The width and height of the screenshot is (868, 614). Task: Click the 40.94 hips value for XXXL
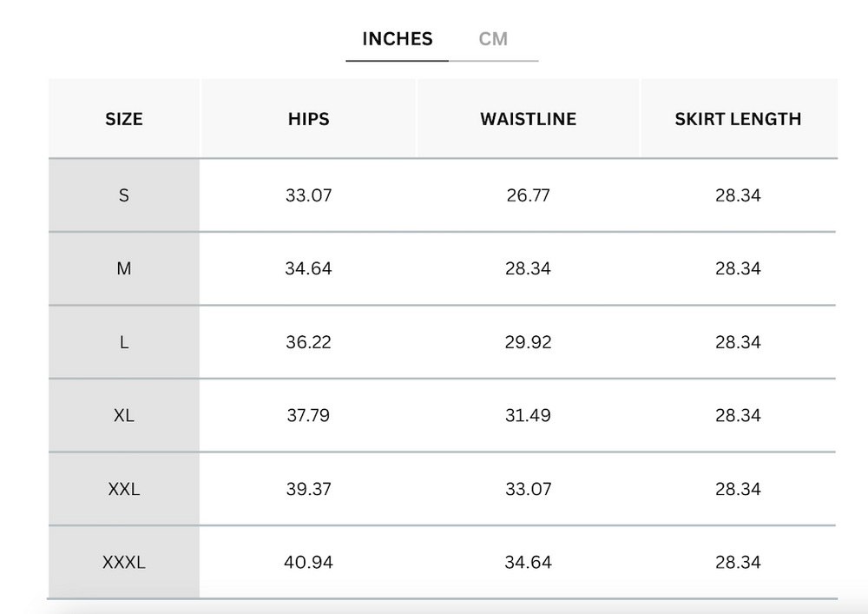[x=308, y=563]
